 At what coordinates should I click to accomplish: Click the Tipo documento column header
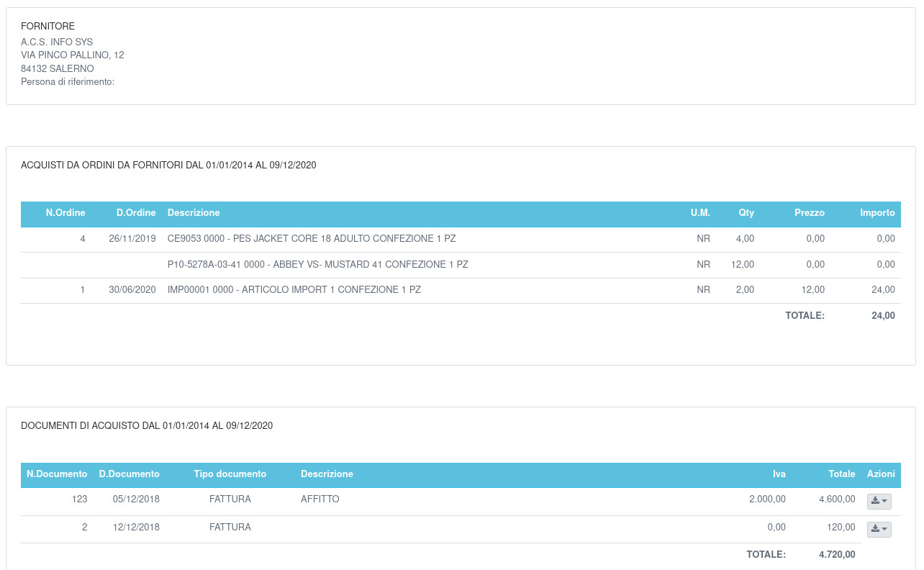click(x=230, y=474)
